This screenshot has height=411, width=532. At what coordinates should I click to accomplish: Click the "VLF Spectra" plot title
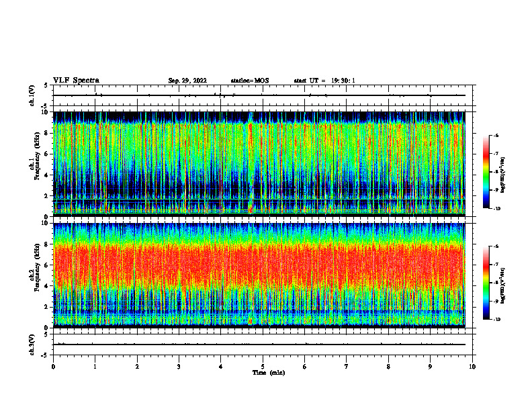[x=76, y=81]
